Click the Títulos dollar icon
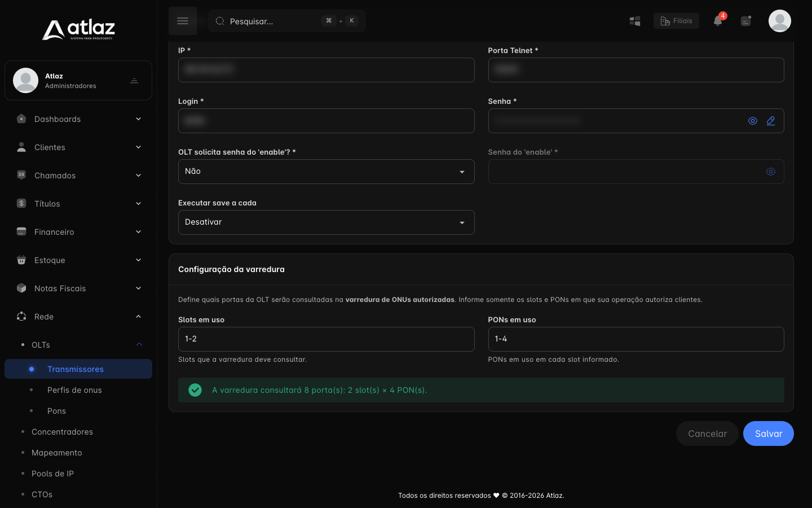Viewport: 812px width, 508px height. click(21, 203)
